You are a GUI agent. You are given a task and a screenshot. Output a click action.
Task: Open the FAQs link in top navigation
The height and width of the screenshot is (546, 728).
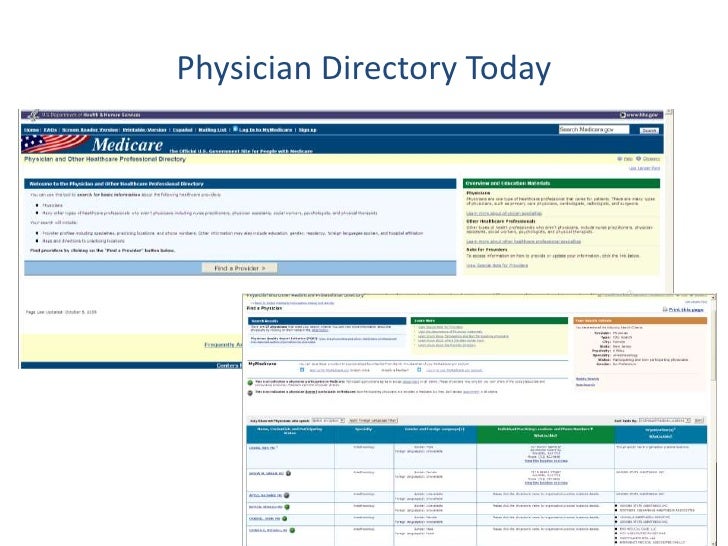[x=50, y=130]
